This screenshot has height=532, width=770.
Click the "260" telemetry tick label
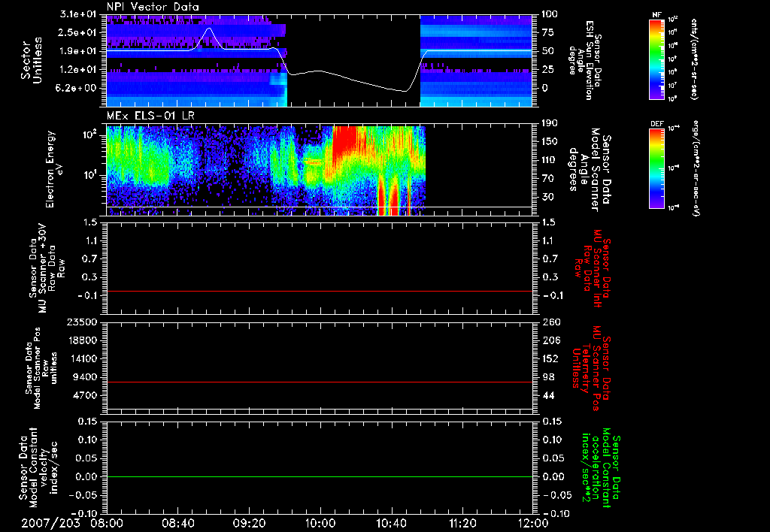pos(550,322)
